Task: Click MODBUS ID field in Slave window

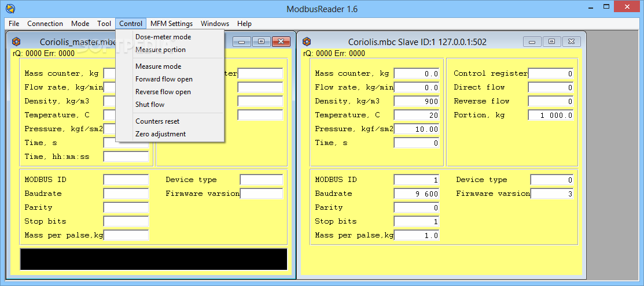Action: coord(417,180)
